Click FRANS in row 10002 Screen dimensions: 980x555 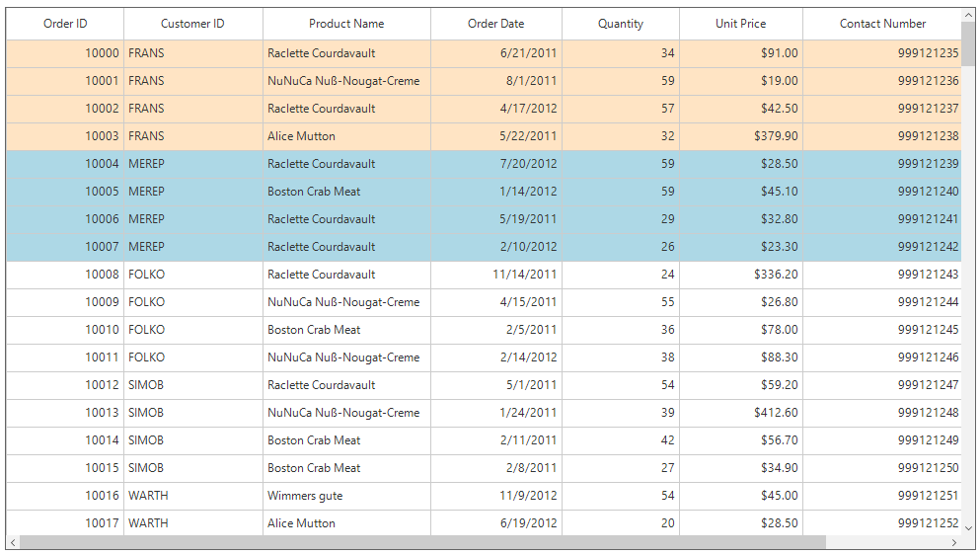pyautogui.click(x=193, y=109)
